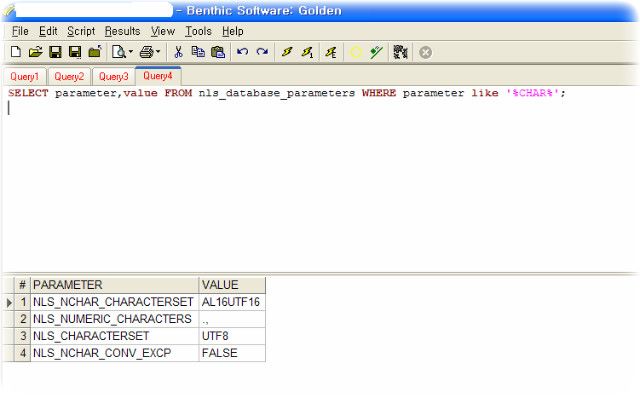Open the Tools menu

[198, 31]
